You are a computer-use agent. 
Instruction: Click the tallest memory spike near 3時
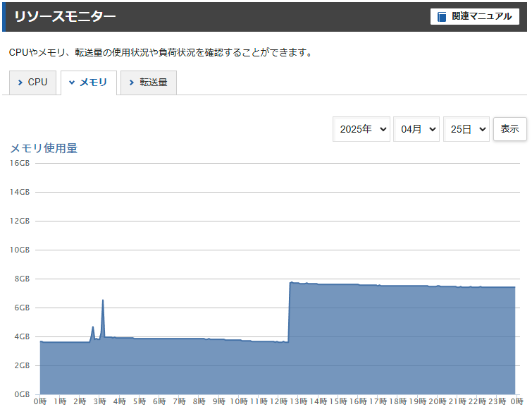click(103, 300)
